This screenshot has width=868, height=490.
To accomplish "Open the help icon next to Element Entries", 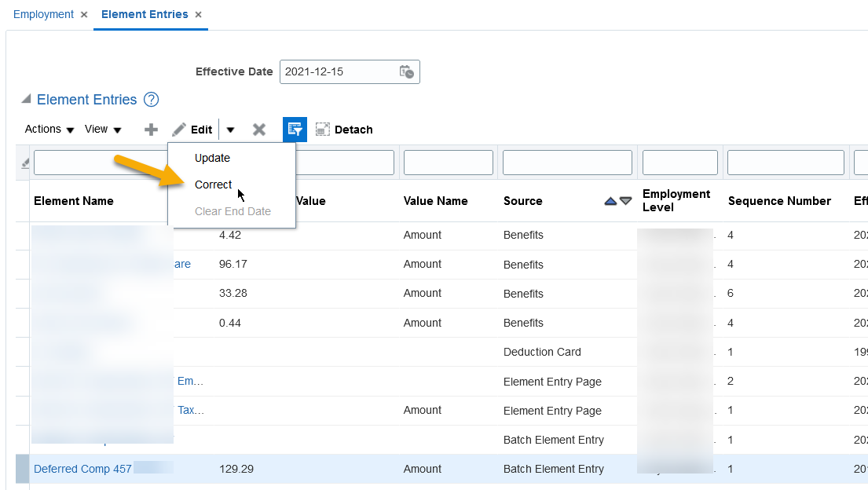I will [151, 99].
